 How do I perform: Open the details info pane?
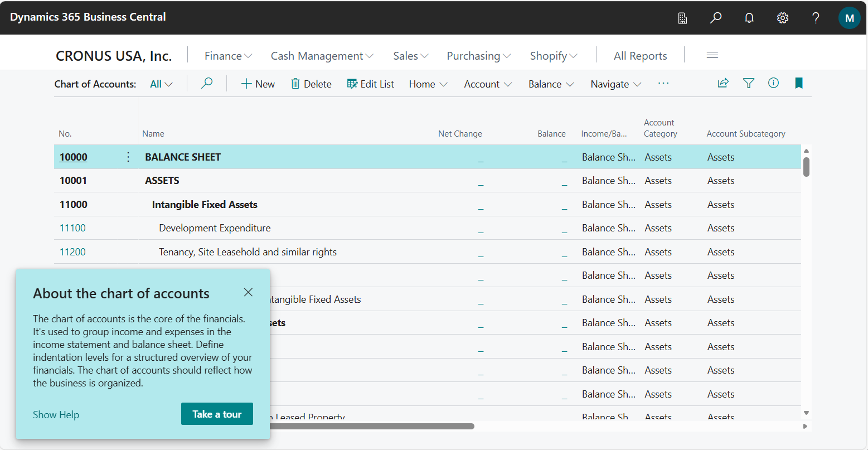coord(773,83)
